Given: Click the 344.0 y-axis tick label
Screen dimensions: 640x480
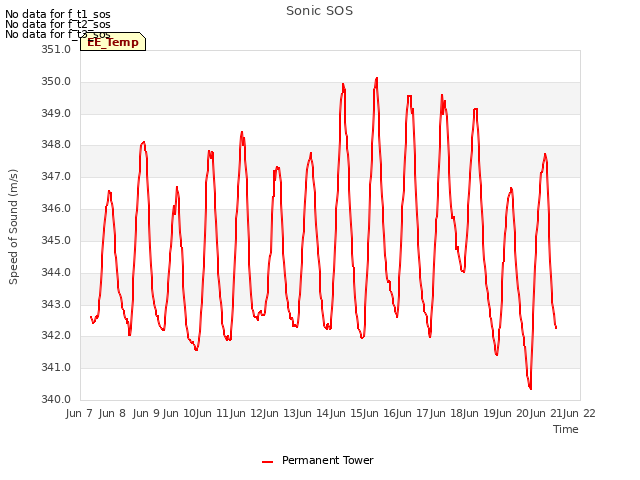Looking at the screenshot, I should (x=56, y=272).
